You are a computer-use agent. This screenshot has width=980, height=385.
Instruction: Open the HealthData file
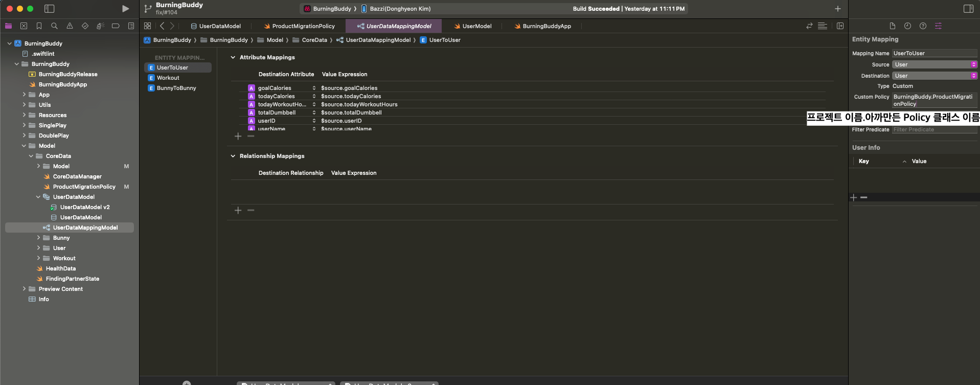tap(61, 268)
